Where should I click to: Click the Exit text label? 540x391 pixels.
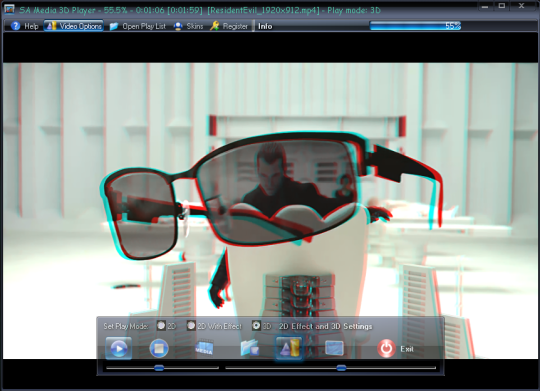(x=407, y=349)
